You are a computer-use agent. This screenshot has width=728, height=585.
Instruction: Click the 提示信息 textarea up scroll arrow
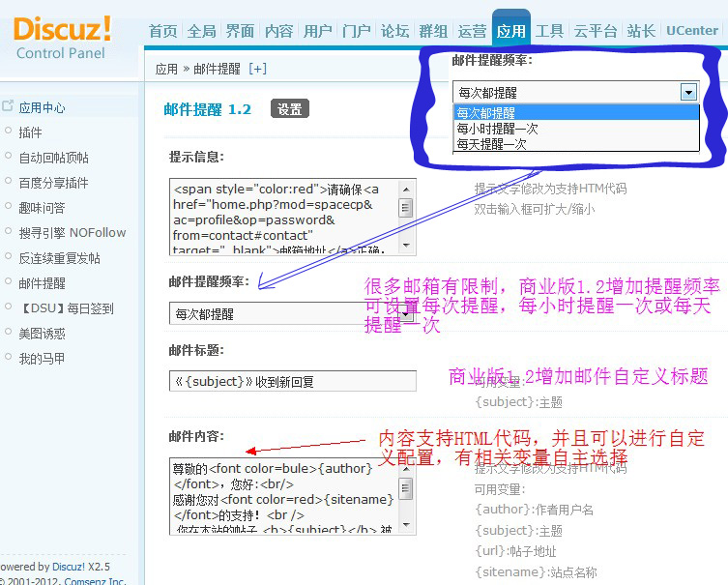click(406, 189)
